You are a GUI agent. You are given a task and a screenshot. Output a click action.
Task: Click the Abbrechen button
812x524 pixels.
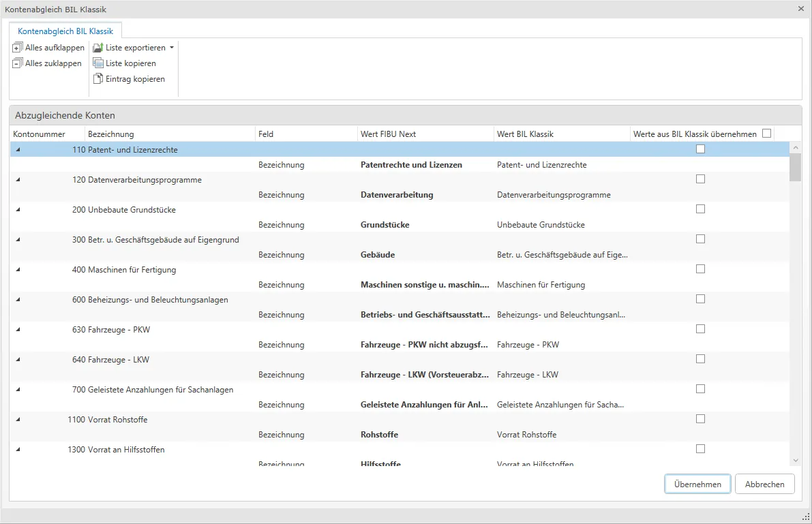click(x=764, y=484)
